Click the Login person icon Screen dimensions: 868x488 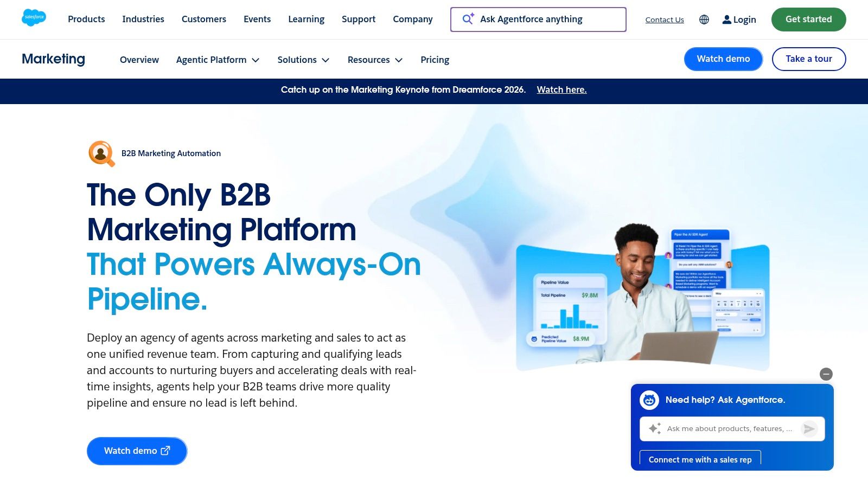coord(727,20)
